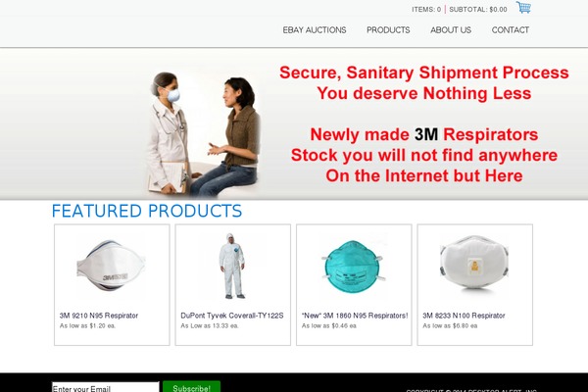Click the doctor and patient banner photo
Image resolution: width=588 pixels, height=392 pixels.
[203, 134]
